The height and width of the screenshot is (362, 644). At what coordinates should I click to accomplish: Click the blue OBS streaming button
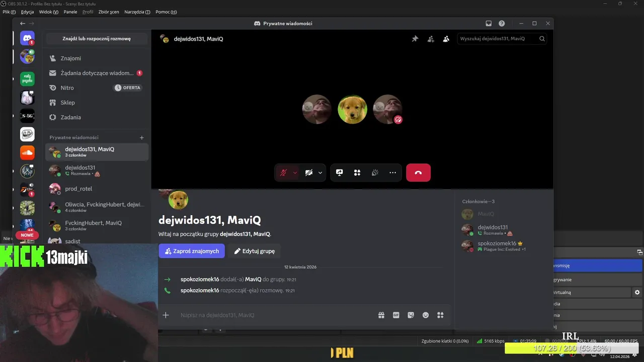[x=598, y=265]
